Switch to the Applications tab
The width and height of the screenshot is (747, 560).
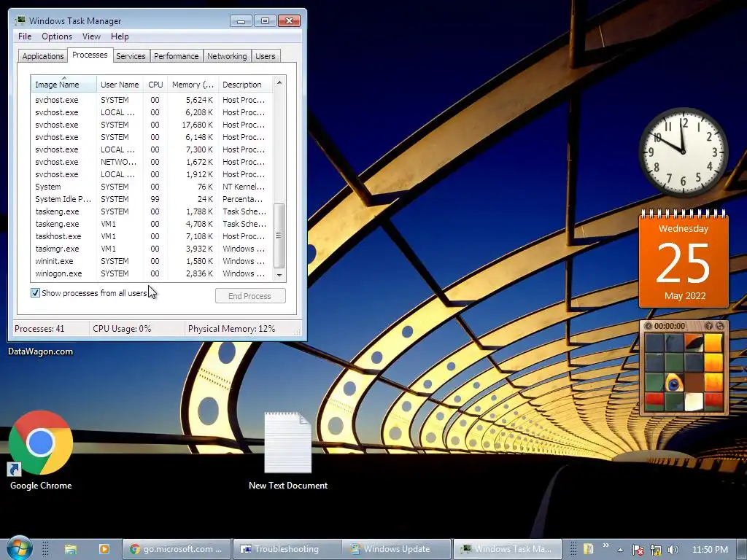pyautogui.click(x=43, y=55)
